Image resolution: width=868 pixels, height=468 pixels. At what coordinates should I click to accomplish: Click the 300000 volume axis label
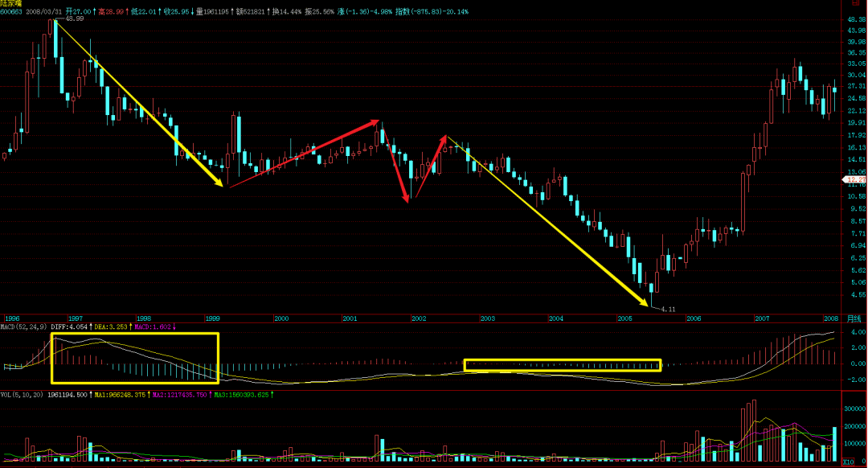(855, 408)
